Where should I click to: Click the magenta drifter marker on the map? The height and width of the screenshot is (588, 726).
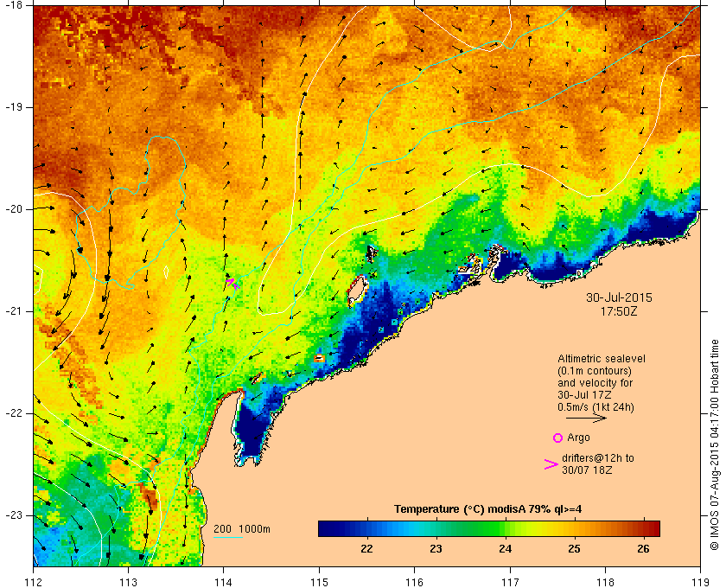[x=232, y=283]
